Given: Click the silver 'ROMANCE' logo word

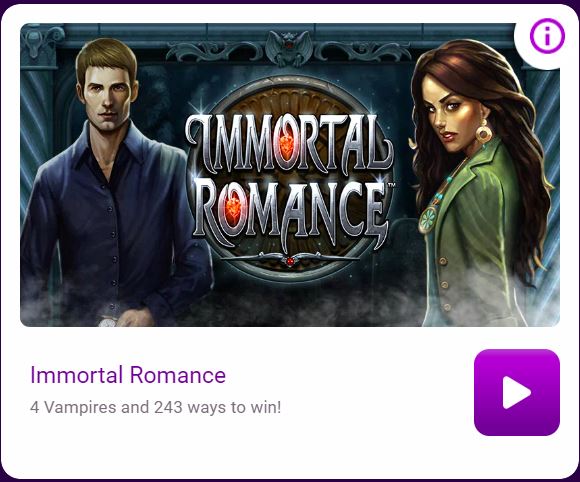Looking at the screenshot, I should tap(291, 213).
